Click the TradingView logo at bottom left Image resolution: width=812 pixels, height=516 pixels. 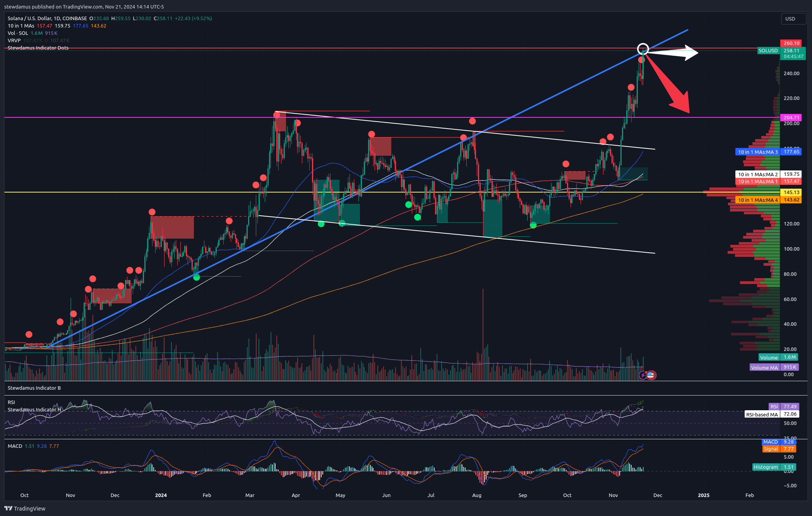coord(25,508)
